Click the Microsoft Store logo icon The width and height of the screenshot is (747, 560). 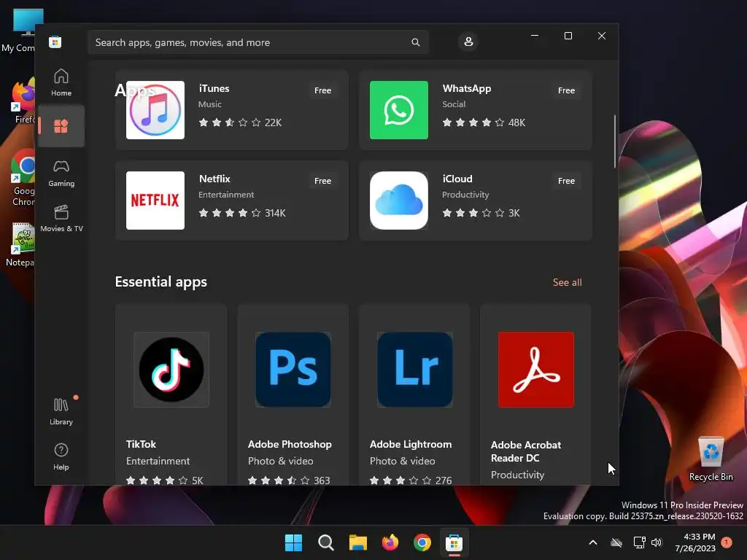[55, 42]
